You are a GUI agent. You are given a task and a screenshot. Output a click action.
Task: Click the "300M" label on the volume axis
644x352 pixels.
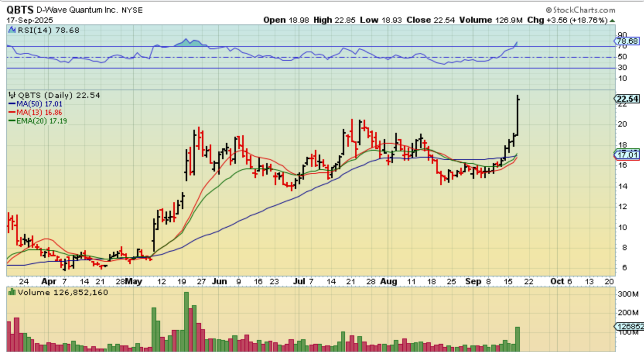(628, 294)
